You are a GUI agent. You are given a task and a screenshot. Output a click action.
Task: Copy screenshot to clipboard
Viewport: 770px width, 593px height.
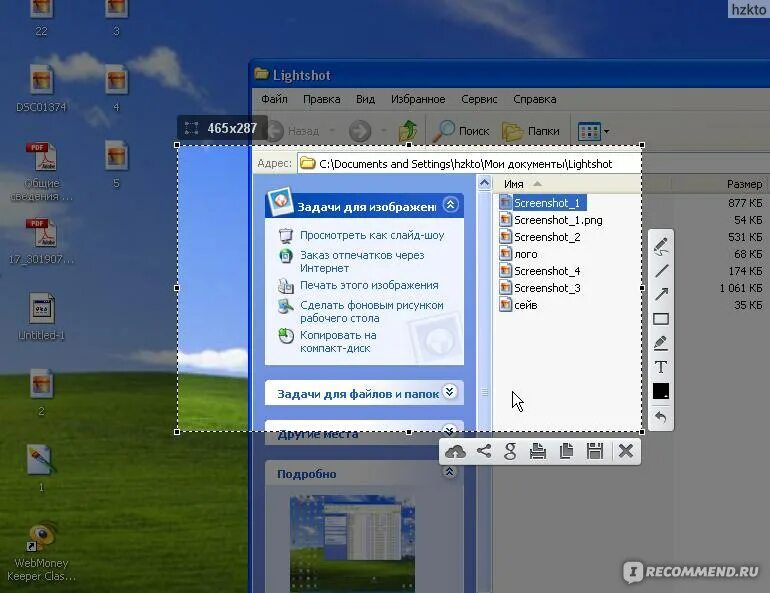pyautogui.click(x=566, y=451)
